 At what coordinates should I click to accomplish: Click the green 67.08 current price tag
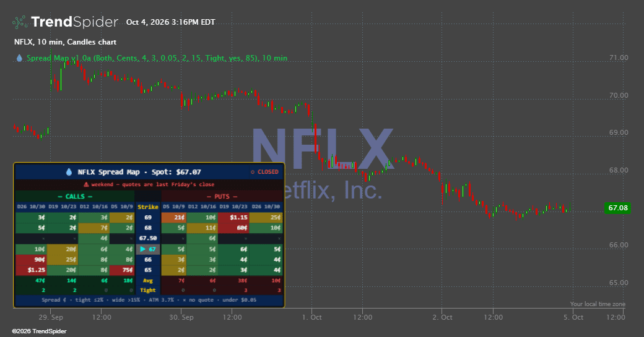(x=618, y=208)
